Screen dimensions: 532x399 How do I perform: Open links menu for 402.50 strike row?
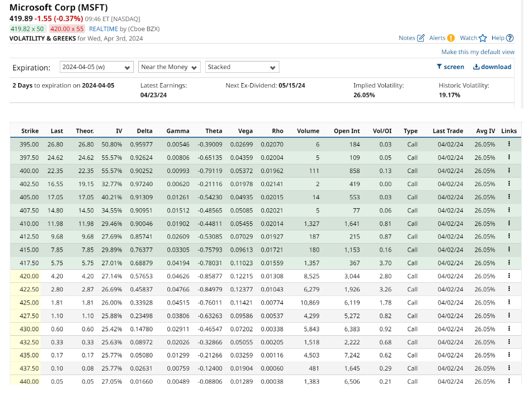(509, 183)
